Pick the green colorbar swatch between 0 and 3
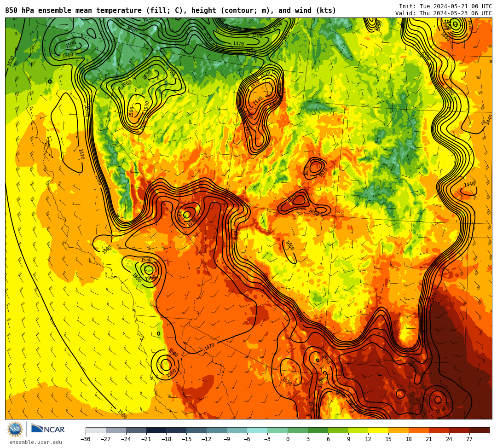 click(298, 430)
